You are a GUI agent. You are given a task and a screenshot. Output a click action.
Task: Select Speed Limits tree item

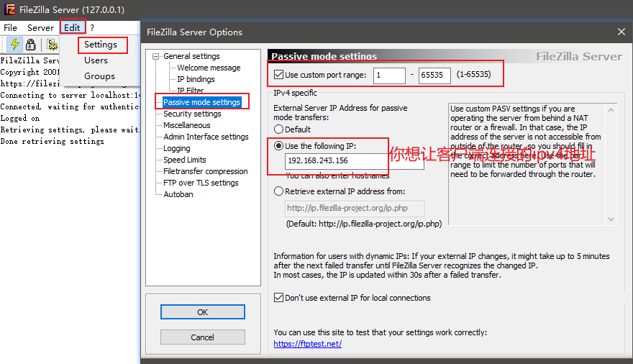[185, 160]
